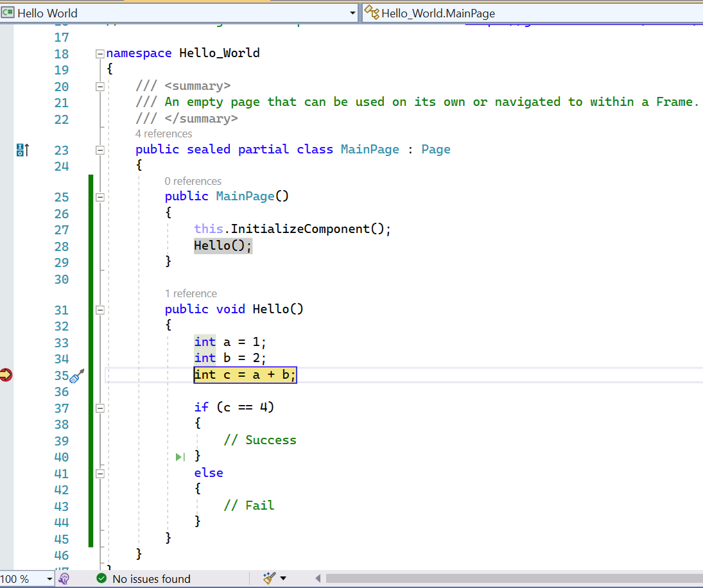Viewport: 703px width, 588px height.
Task: Collapse the if (c == 4) block
Action: pos(100,408)
